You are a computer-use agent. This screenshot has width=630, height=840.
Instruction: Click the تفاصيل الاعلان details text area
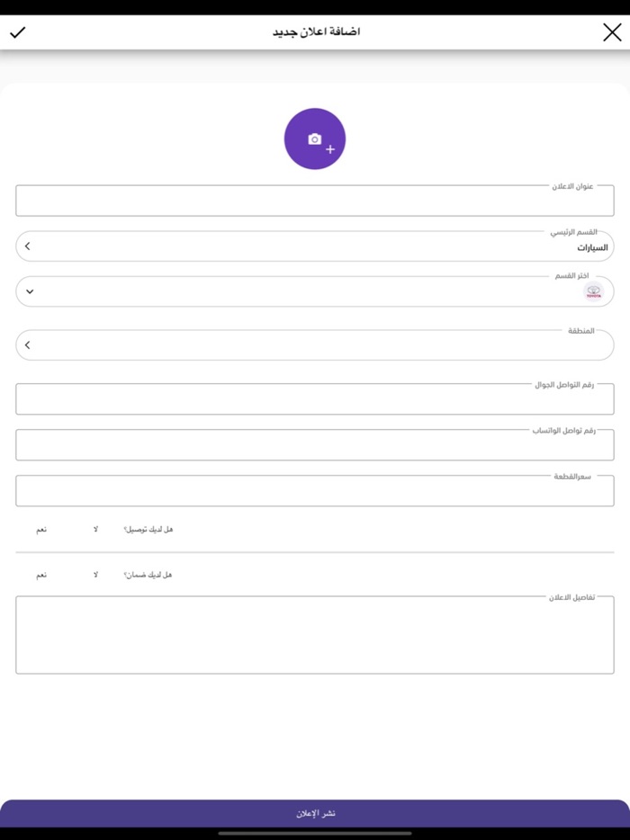coord(315,634)
